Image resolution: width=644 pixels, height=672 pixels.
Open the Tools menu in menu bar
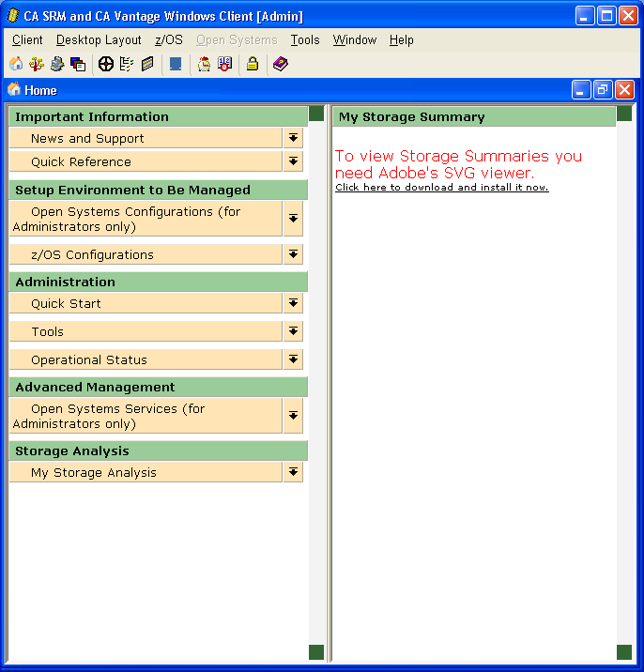(305, 39)
